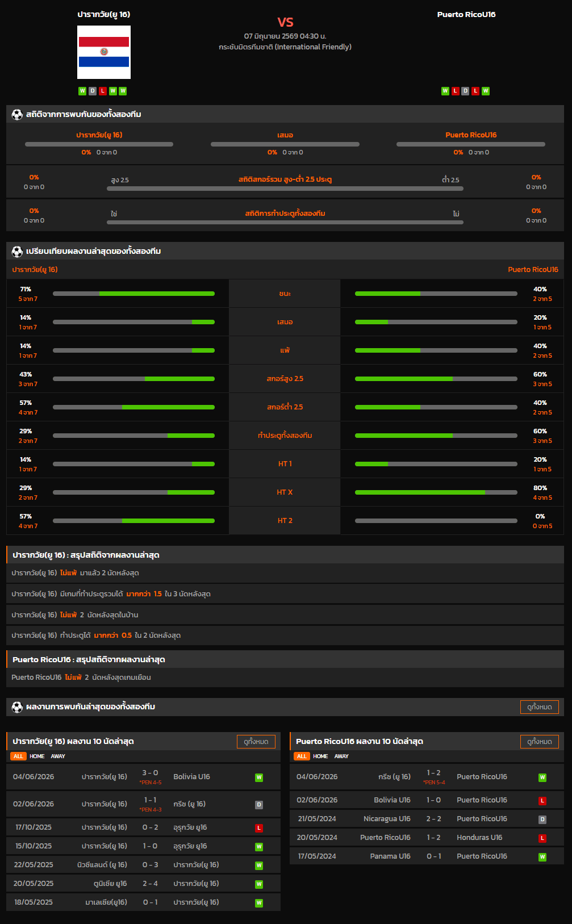The height and width of the screenshot is (924, 572).
Task: Click Bolivia U16 in the 04/06/2026 Paraguay row
Action: 191,777
